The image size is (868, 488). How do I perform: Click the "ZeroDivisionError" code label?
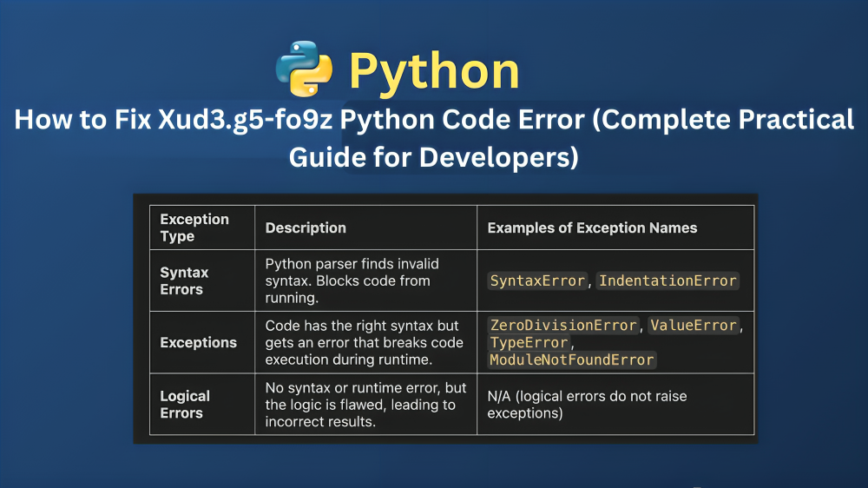pyautogui.click(x=563, y=325)
